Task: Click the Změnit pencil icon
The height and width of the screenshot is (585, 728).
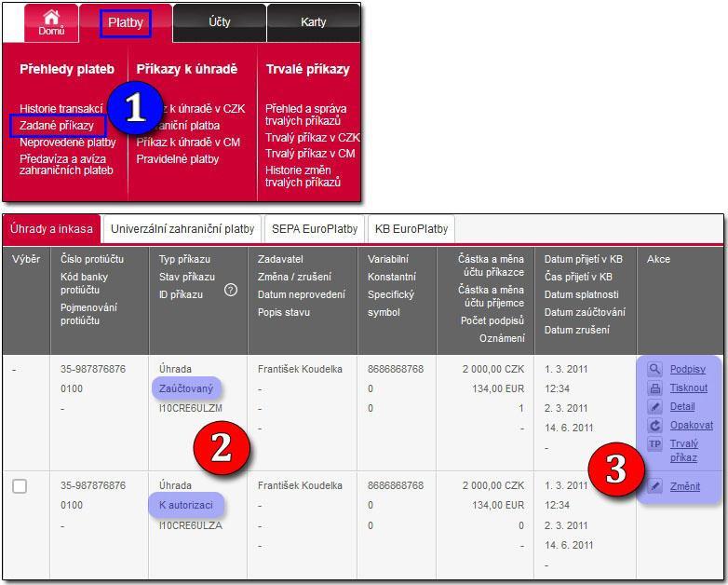Action: [654, 486]
